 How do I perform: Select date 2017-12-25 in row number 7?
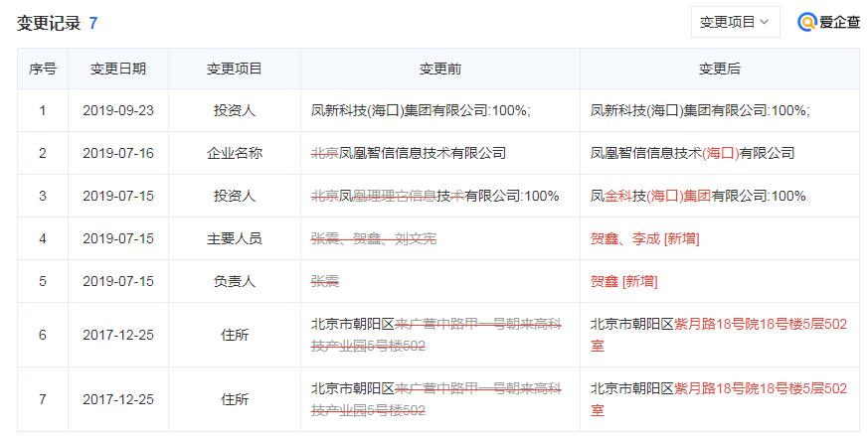tap(118, 399)
